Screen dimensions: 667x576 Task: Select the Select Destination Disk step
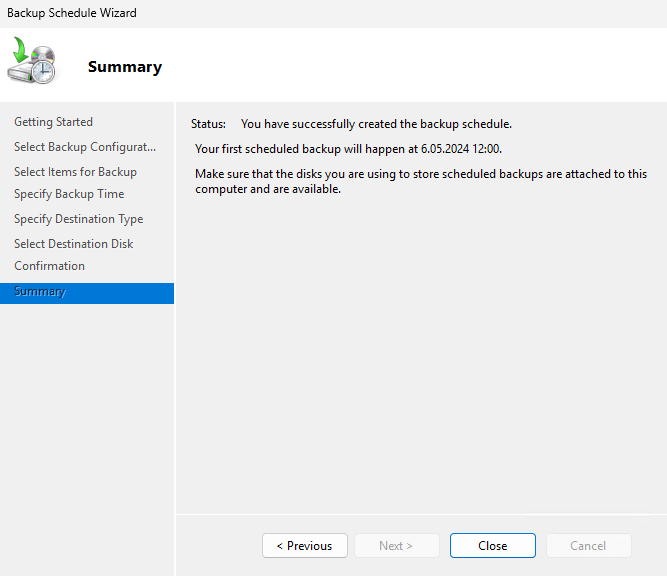click(x=73, y=244)
